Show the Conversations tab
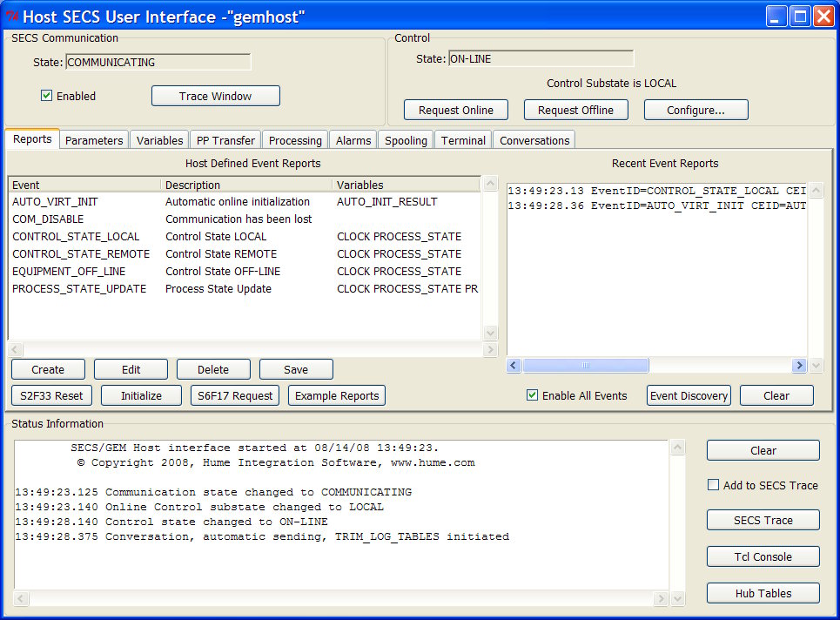 [x=534, y=140]
